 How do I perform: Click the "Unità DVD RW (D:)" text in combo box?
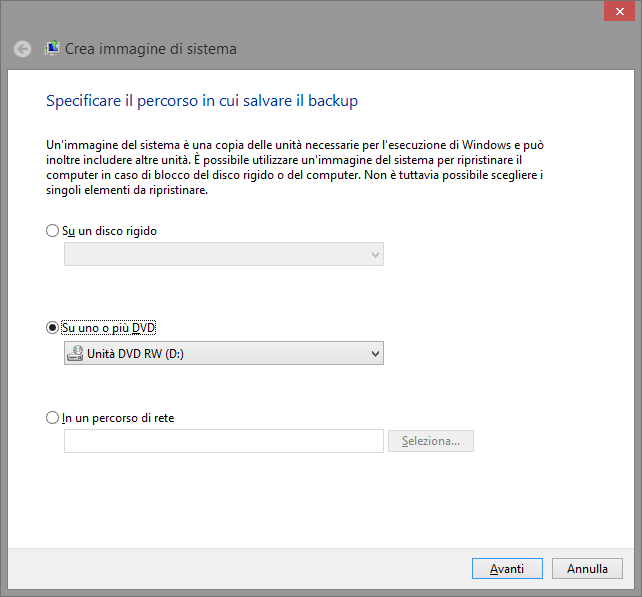point(137,353)
